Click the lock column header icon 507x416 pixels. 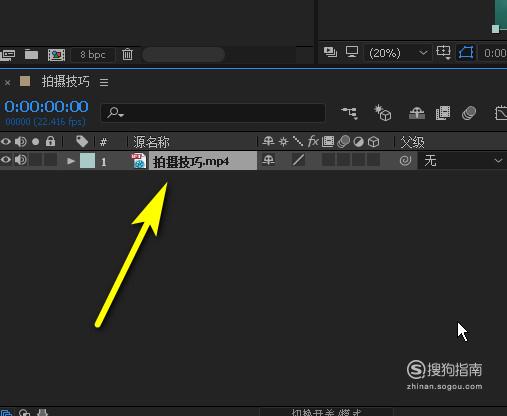51,141
